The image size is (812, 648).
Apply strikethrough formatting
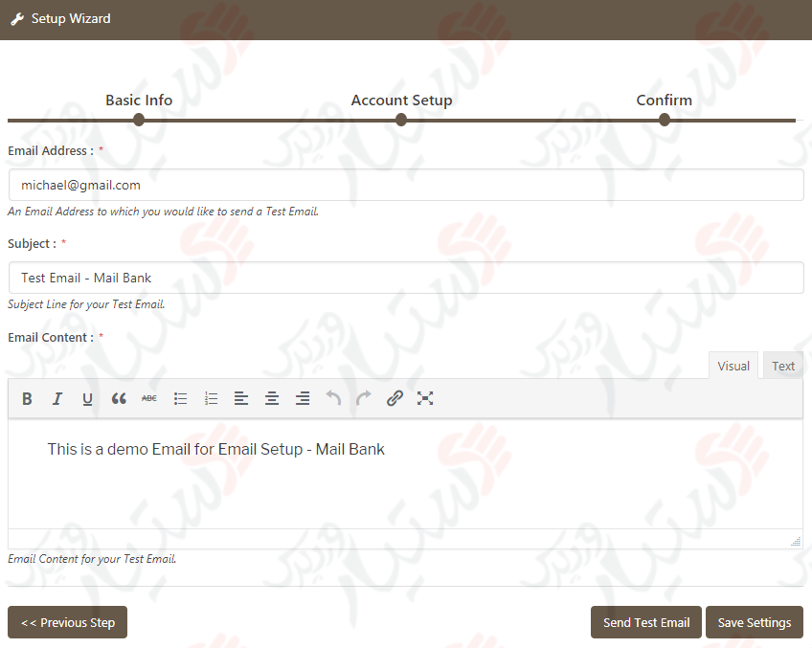click(x=148, y=398)
